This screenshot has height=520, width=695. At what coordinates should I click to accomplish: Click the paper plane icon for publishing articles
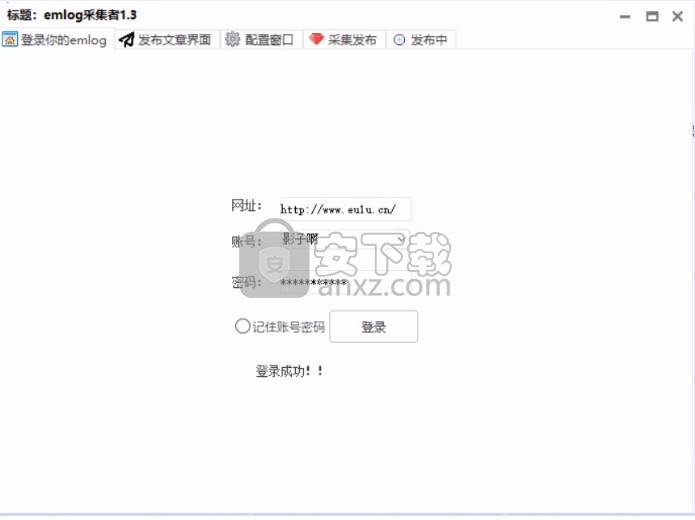point(127,39)
